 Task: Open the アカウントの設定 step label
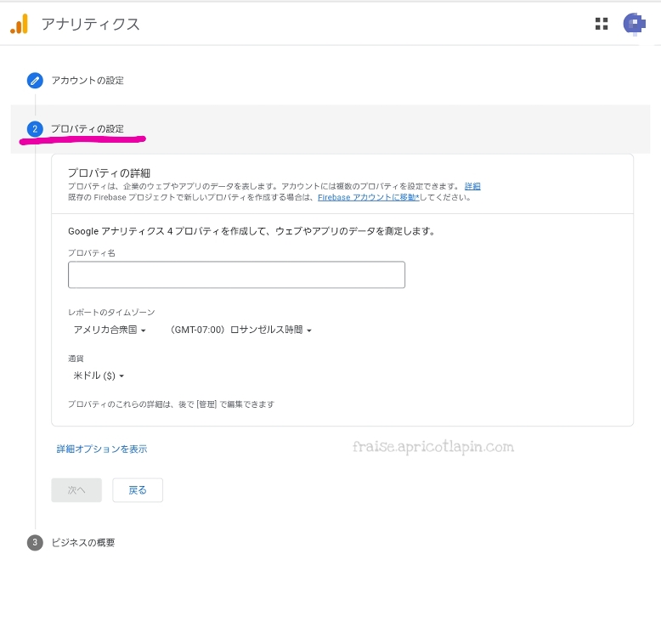pyautogui.click(x=88, y=80)
